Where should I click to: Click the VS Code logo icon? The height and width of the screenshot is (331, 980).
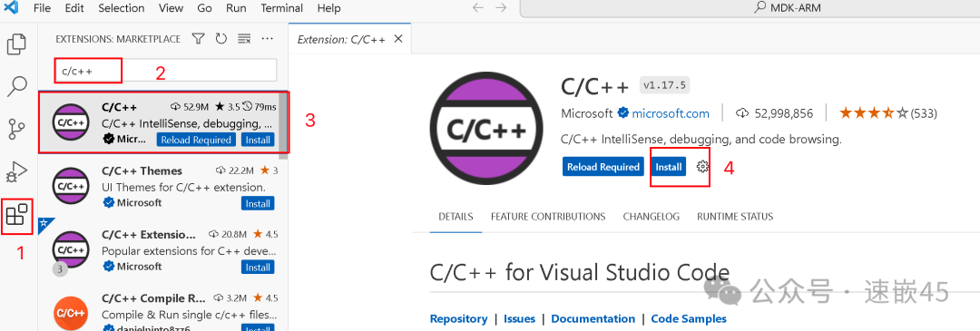(x=11, y=7)
